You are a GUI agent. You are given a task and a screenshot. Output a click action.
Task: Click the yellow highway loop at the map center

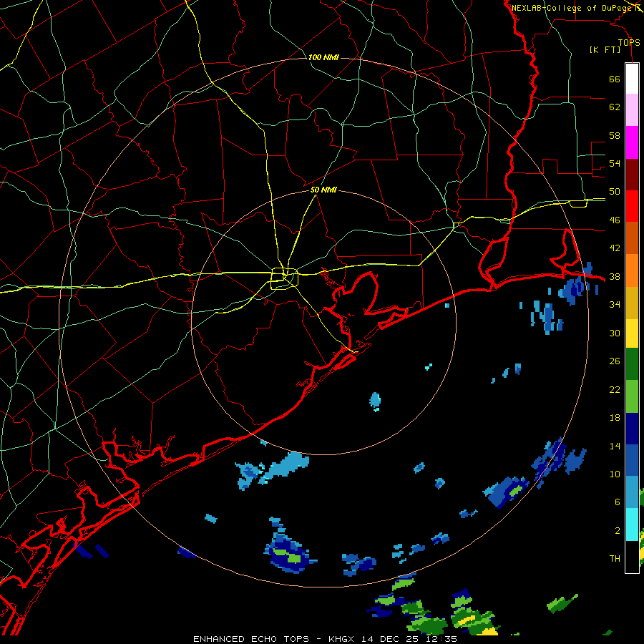[x=284, y=278]
